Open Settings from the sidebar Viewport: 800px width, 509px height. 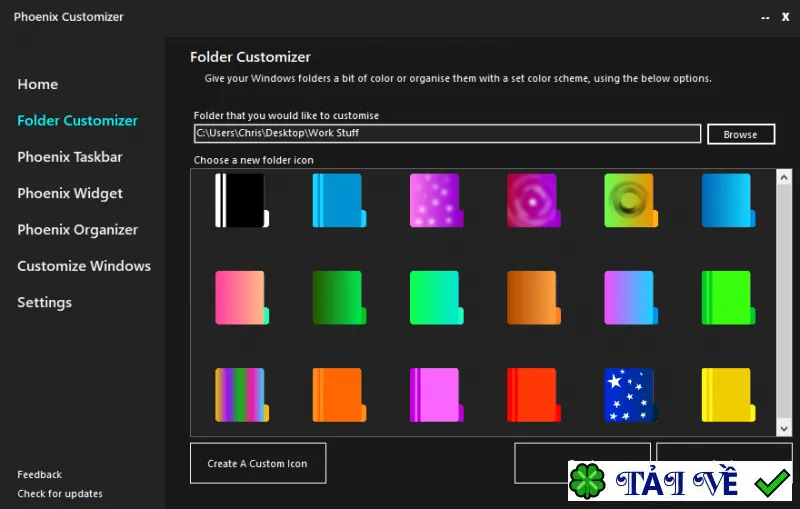tap(44, 302)
